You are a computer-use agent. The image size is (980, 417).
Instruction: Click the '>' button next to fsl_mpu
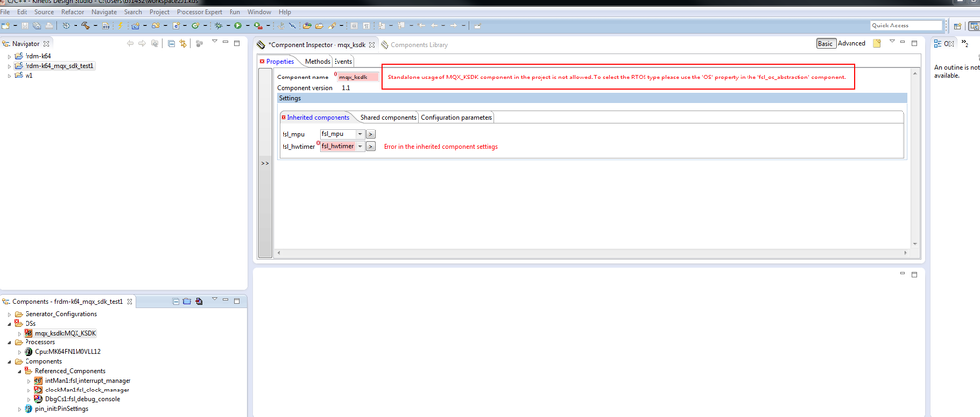coord(370,133)
